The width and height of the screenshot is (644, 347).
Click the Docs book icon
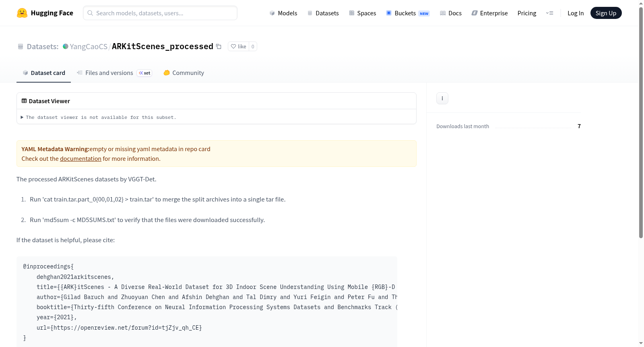coord(443,13)
